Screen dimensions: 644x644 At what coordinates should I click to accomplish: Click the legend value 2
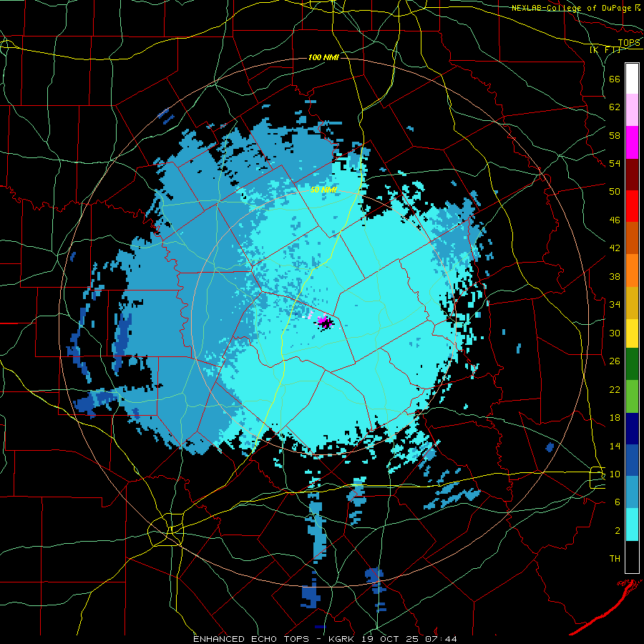pyautogui.click(x=617, y=531)
